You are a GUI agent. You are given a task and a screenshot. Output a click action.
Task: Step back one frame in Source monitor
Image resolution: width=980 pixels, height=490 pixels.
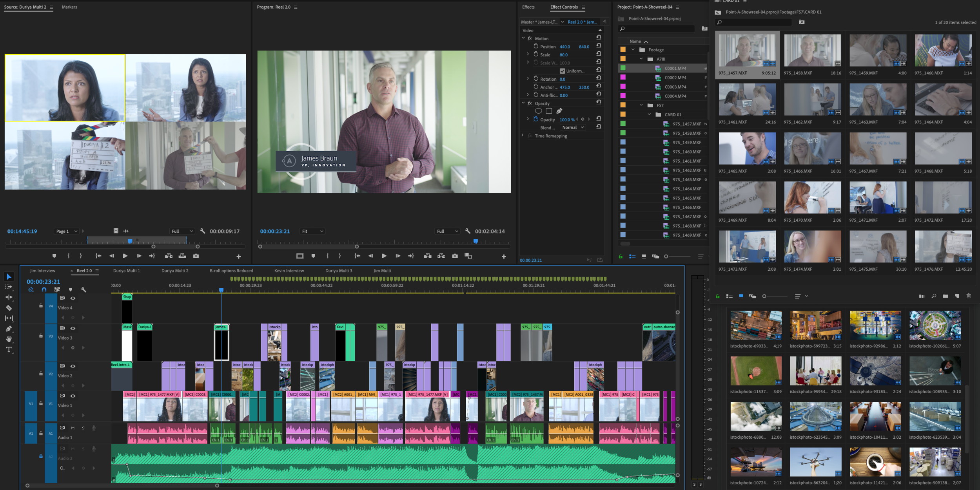pyautogui.click(x=112, y=256)
